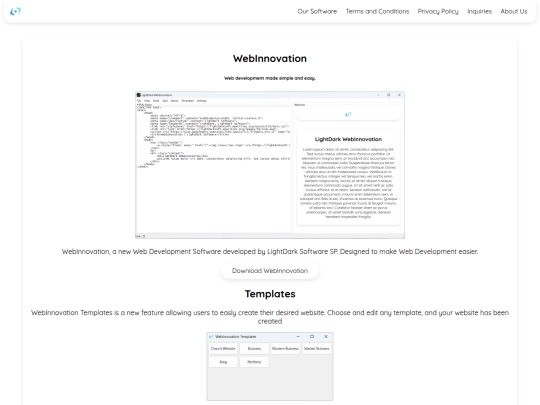Screen dimensions: 540x405
Task: Click the paragraph starting 'WebInnovation, a new Web Development Software'
Action: [x=270, y=252]
